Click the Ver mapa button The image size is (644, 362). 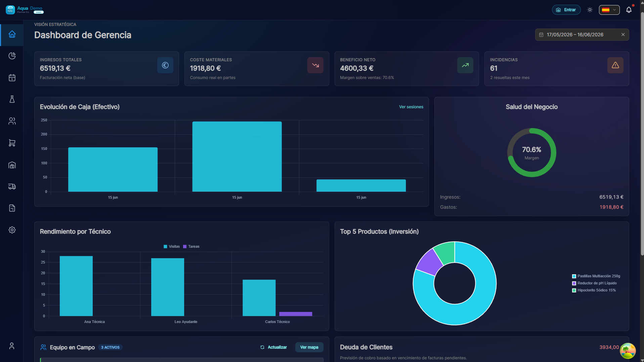[309, 347]
